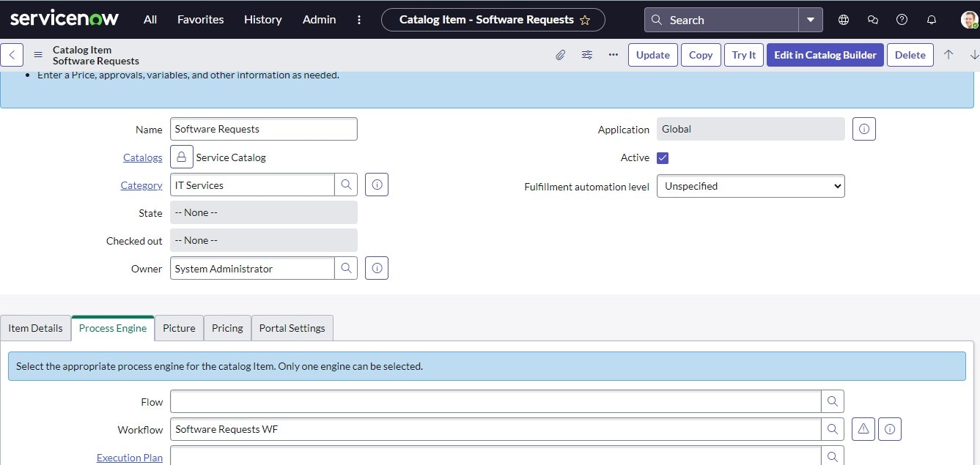Open the notifications bell
980x465 pixels.
click(931, 20)
